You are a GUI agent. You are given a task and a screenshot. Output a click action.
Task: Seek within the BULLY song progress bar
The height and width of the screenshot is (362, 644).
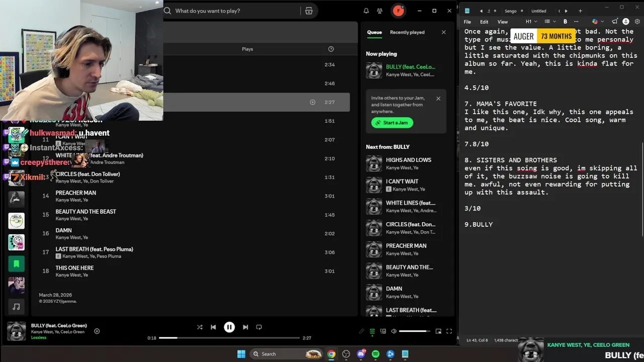click(x=229, y=338)
